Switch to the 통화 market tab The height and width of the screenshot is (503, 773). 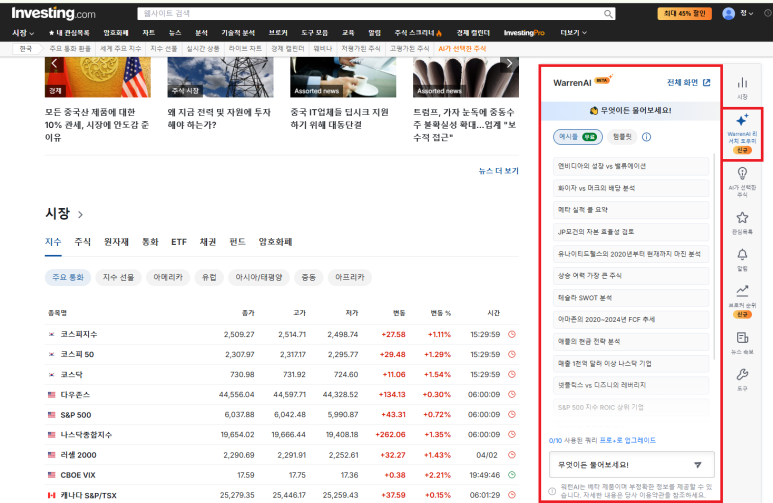tap(150, 242)
